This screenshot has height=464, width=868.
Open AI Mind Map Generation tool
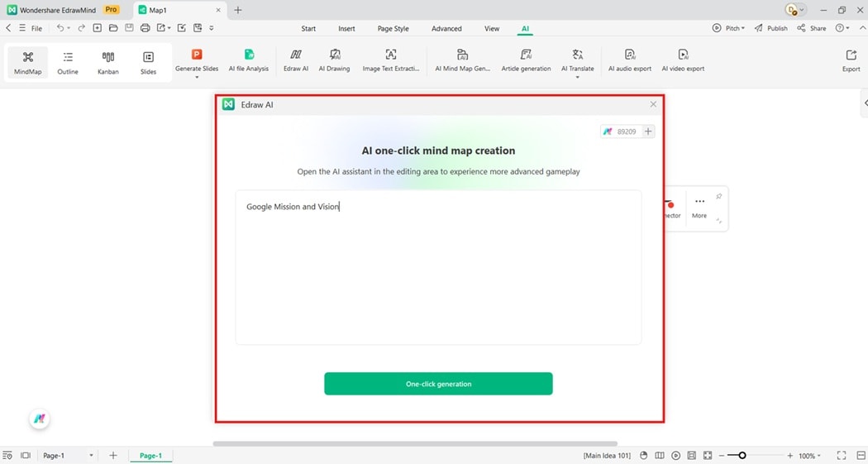[462, 60]
